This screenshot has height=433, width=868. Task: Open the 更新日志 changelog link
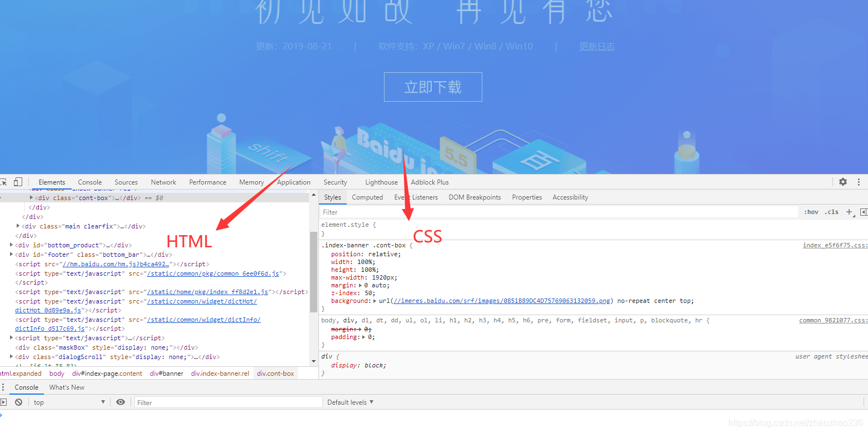(x=597, y=47)
